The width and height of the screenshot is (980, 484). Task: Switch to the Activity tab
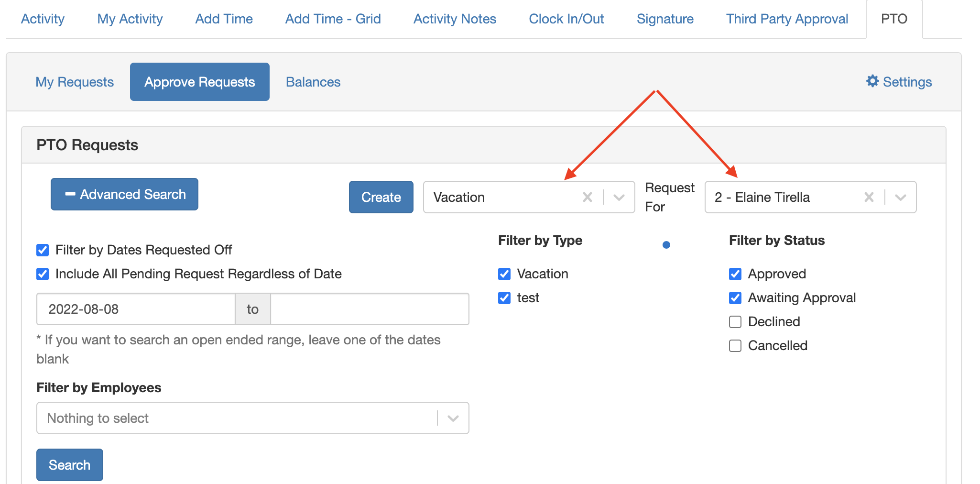click(x=43, y=19)
